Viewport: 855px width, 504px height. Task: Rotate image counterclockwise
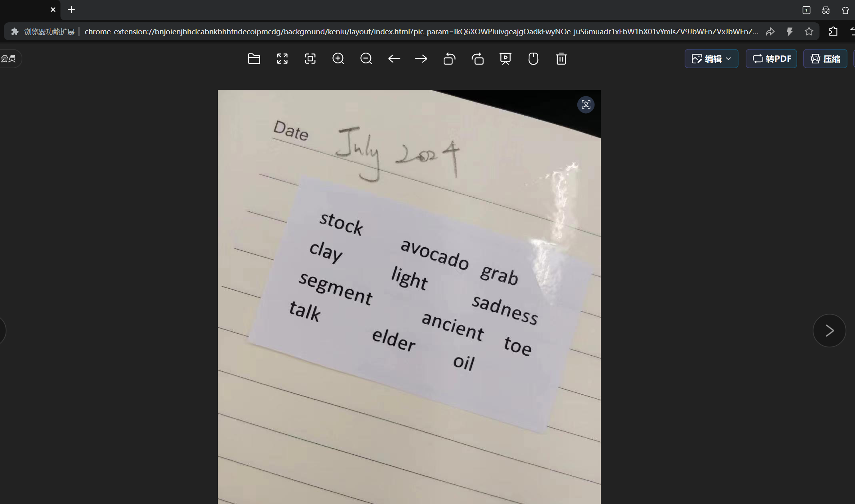[x=449, y=59]
